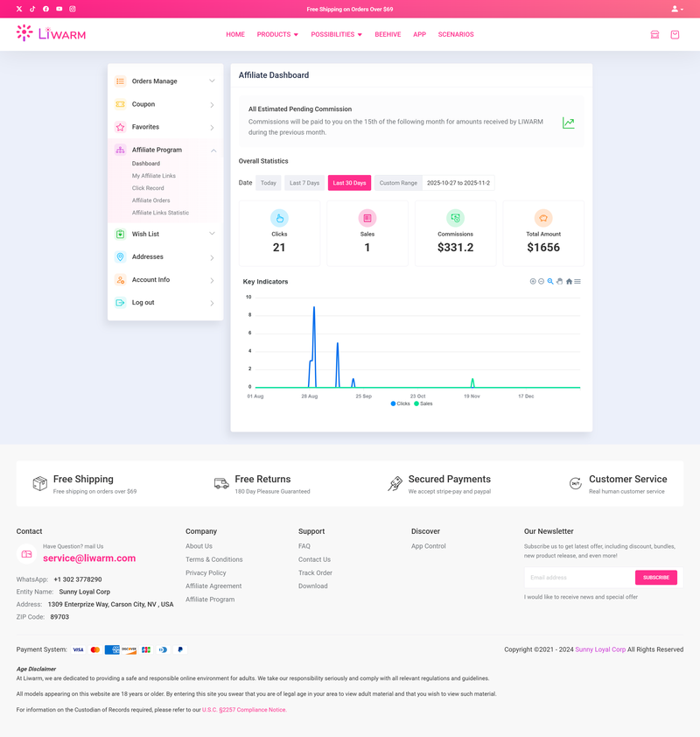Click the green commission trend chart icon
The image size is (700, 737).
click(569, 123)
